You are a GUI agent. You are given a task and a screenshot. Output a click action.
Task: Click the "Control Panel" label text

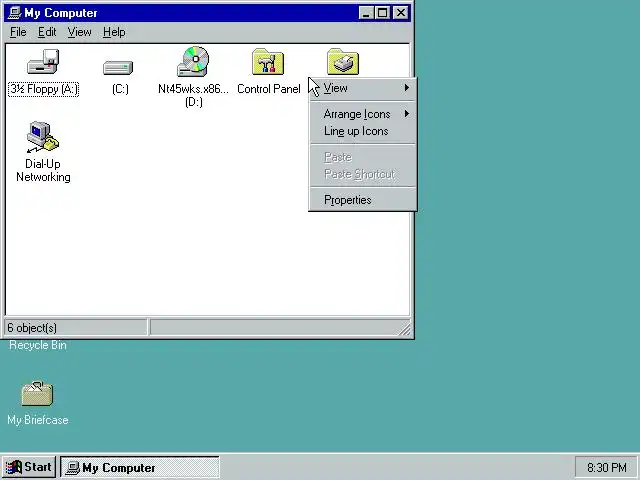[269, 89]
